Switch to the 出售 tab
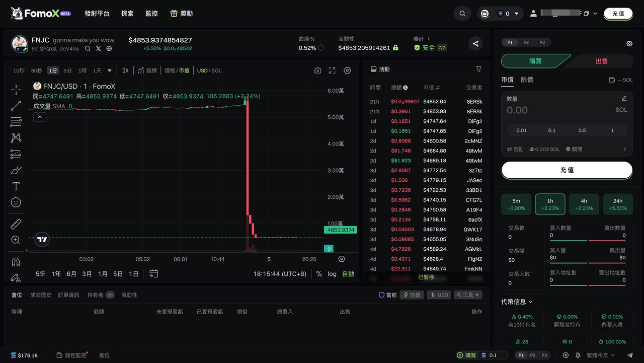The width and height of the screenshot is (644, 363). point(602,61)
